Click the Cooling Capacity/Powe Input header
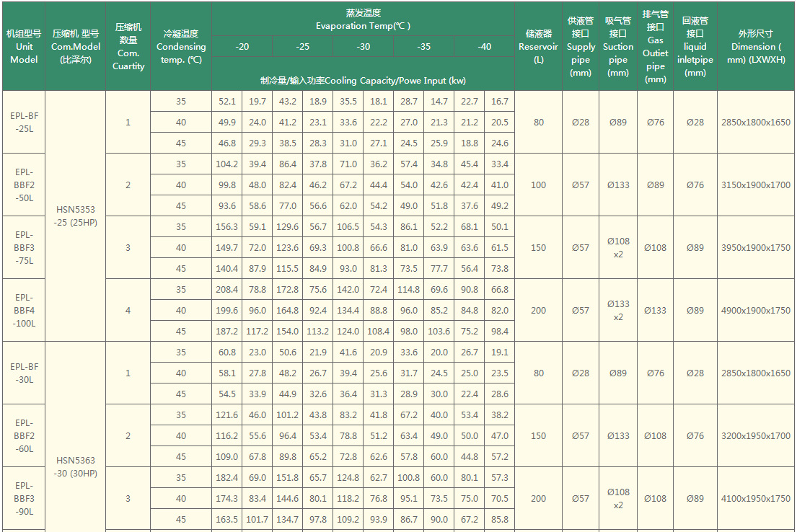The height and width of the screenshot is (532, 797). click(x=363, y=74)
